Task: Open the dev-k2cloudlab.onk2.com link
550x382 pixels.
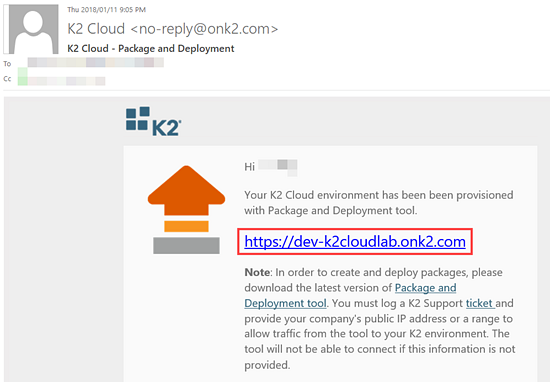Action: click(x=355, y=242)
